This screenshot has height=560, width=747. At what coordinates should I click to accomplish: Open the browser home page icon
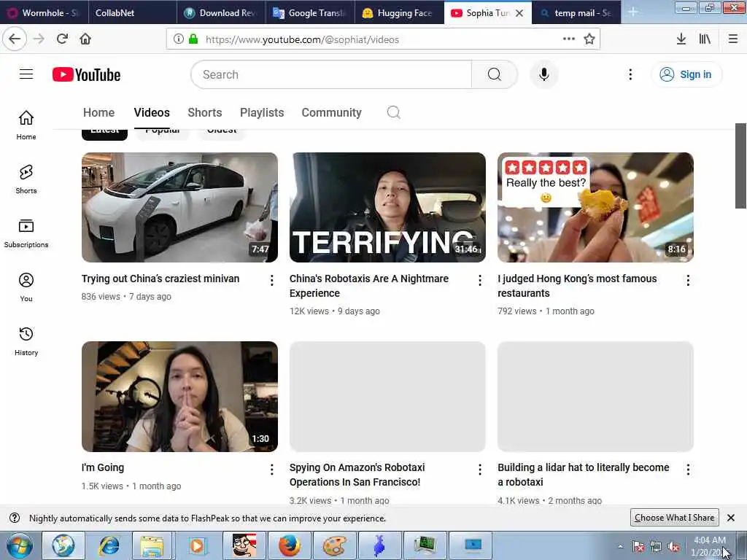click(x=85, y=39)
